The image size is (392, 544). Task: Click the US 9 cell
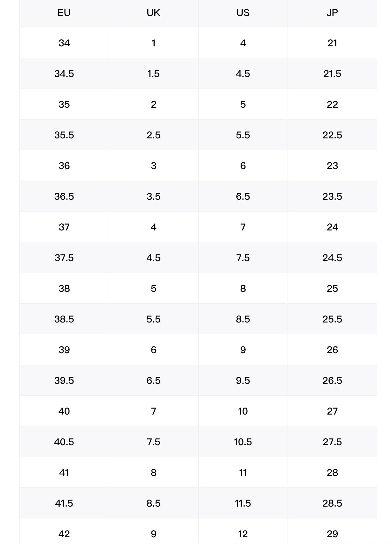click(x=243, y=350)
